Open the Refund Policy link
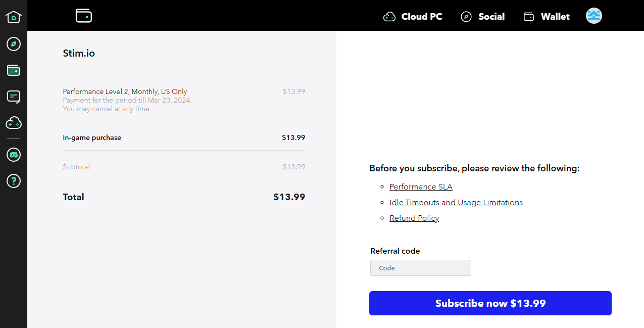The width and height of the screenshot is (644, 328). tap(414, 218)
